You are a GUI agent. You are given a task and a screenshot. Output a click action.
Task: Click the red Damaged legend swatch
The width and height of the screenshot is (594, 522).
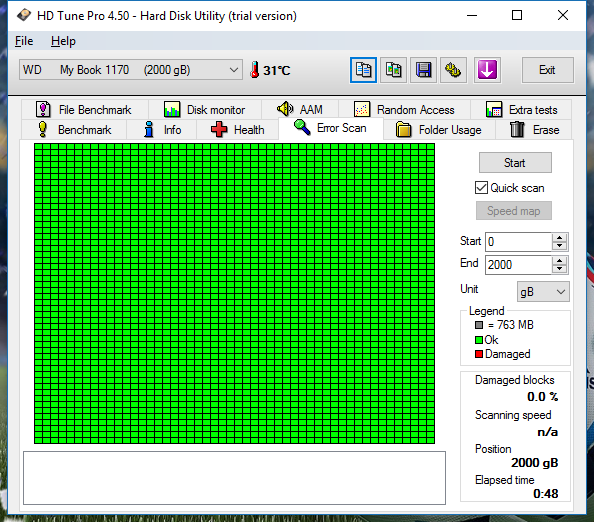pyautogui.click(x=479, y=354)
